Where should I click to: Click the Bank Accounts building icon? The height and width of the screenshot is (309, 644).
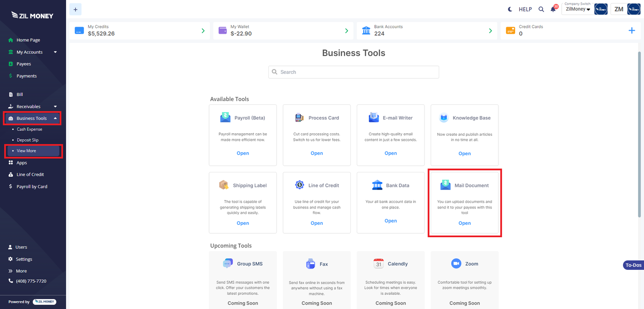point(366,31)
